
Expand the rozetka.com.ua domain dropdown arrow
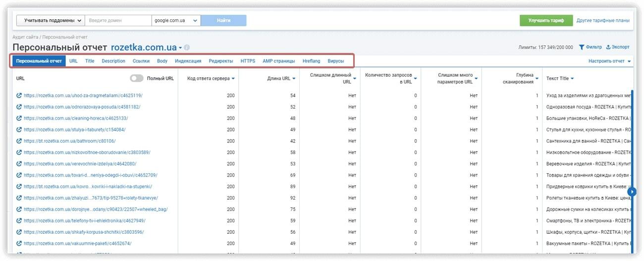(x=180, y=48)
